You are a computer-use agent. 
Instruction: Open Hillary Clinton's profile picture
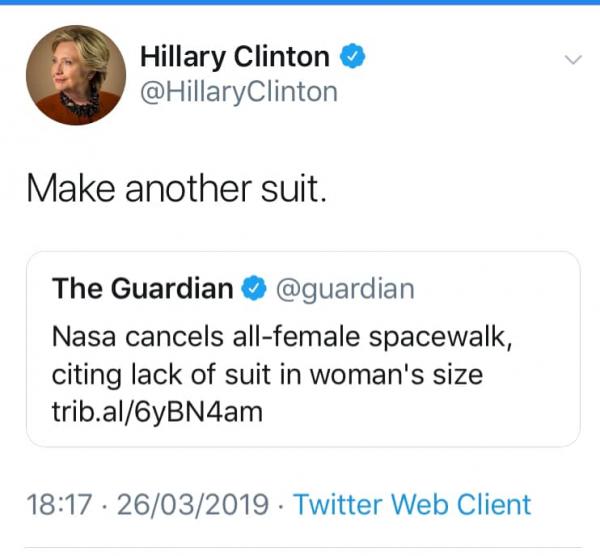click(76, 75)
